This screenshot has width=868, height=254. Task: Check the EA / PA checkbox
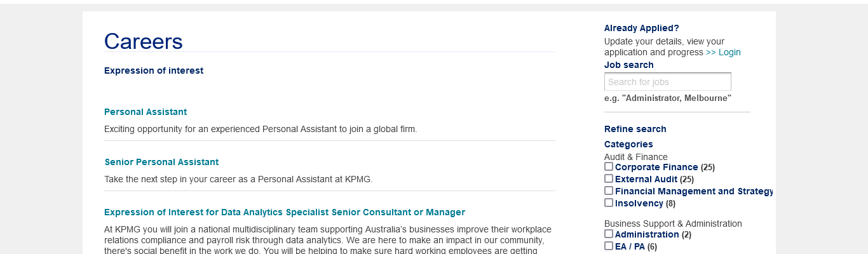point(609,246)
